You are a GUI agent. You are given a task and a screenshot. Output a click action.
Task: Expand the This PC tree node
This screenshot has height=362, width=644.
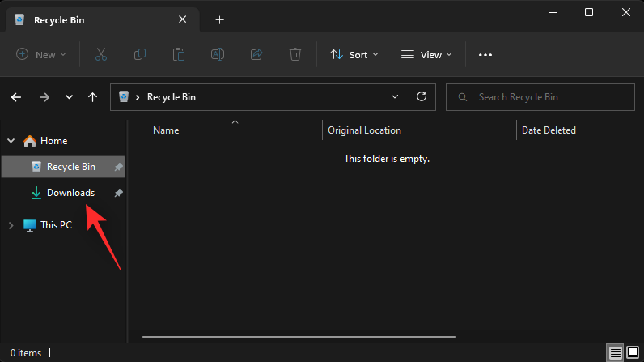click(x=11, y=225)
